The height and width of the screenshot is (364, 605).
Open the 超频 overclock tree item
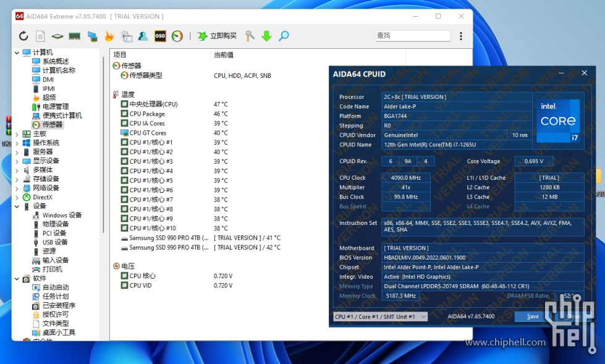click(x=49, y=97)
